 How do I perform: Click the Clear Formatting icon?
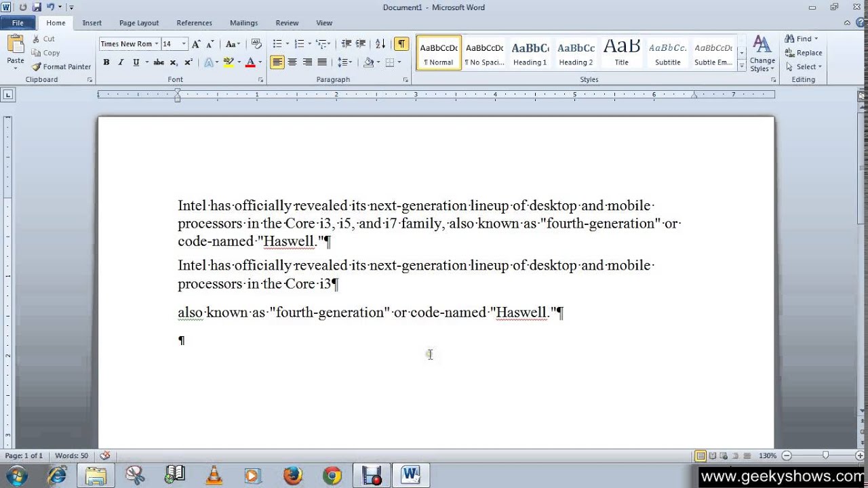pyautogui.click(x=256, y=44)
